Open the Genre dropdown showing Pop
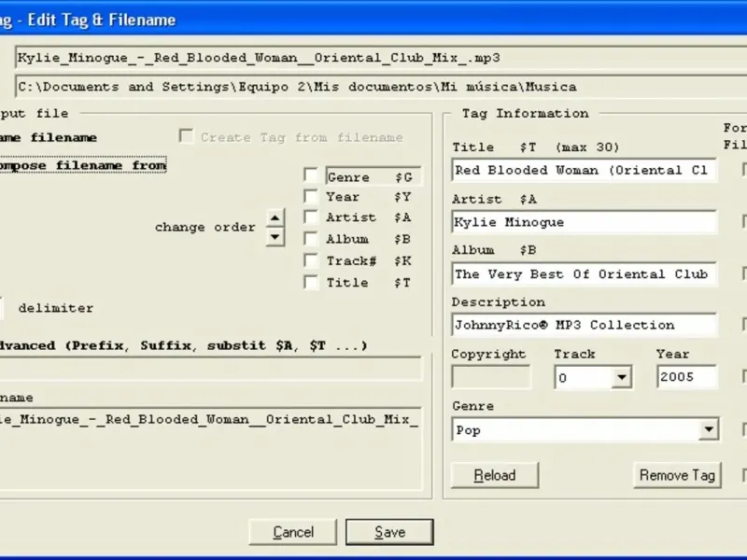The height and width of the screenshot is (560, 747). (709, 429)
